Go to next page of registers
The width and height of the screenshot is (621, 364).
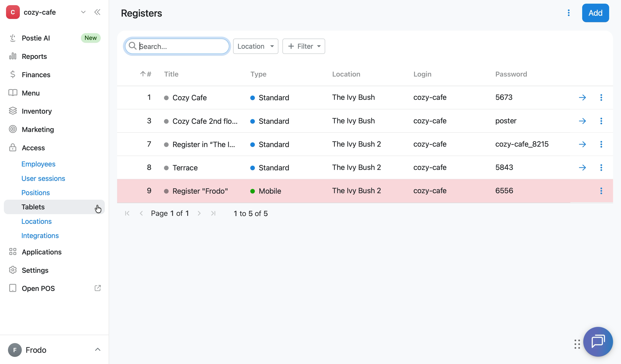[199, 213]
